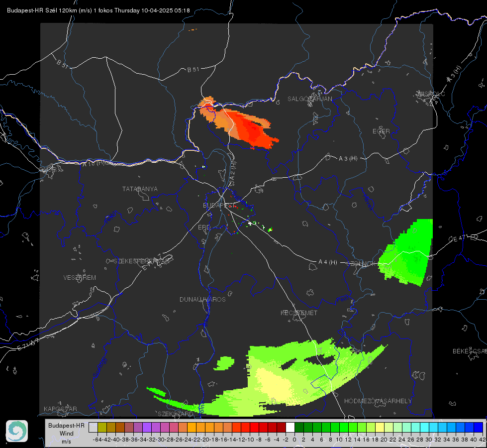487x448 pixels.
Task: Click the SALGÓTARJÁN city label
Action: 309,99
